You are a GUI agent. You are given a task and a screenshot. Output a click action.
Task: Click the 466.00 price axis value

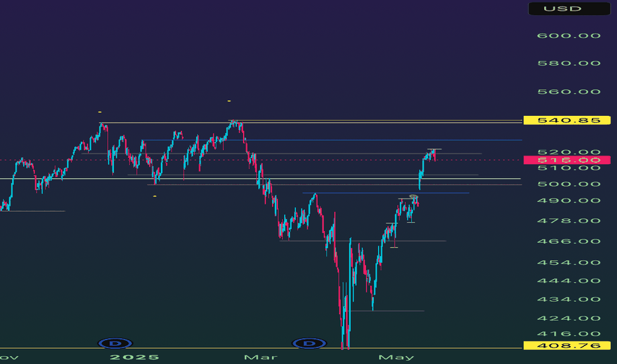tap(569, 241)
